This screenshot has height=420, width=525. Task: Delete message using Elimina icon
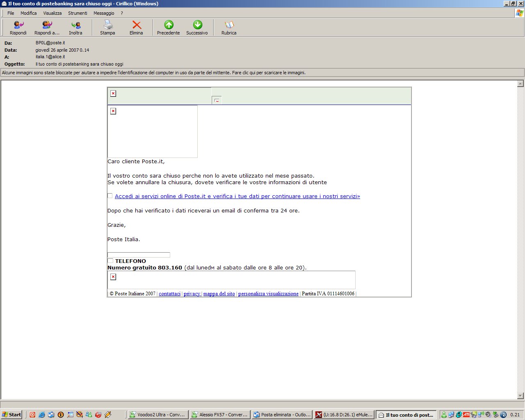[136, 28]
